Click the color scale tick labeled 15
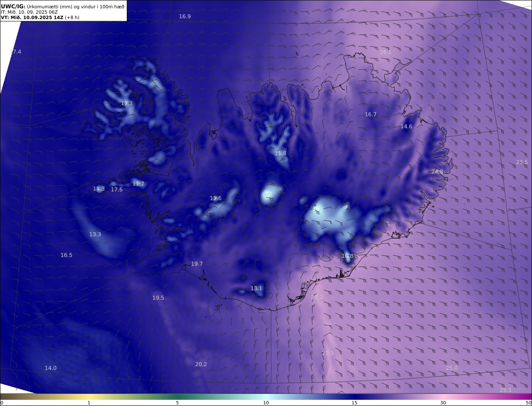This screenshot has height=406, width=532. (355, 403)
